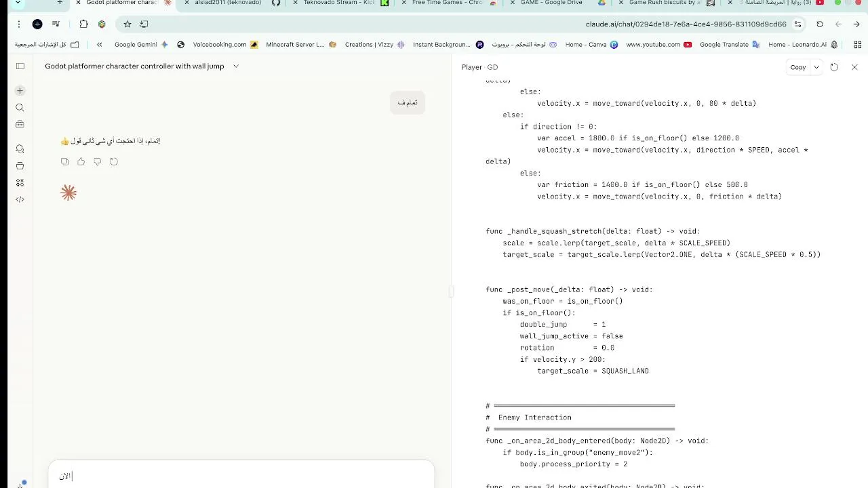The image size is (868, 488).
Task: Open the tab search dropdown
Action: click(x=18, y=3)
